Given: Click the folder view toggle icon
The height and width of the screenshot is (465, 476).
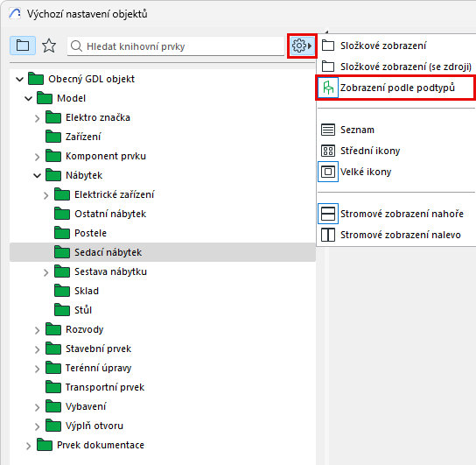Looking at the screenshot, I should pos(23,46).
